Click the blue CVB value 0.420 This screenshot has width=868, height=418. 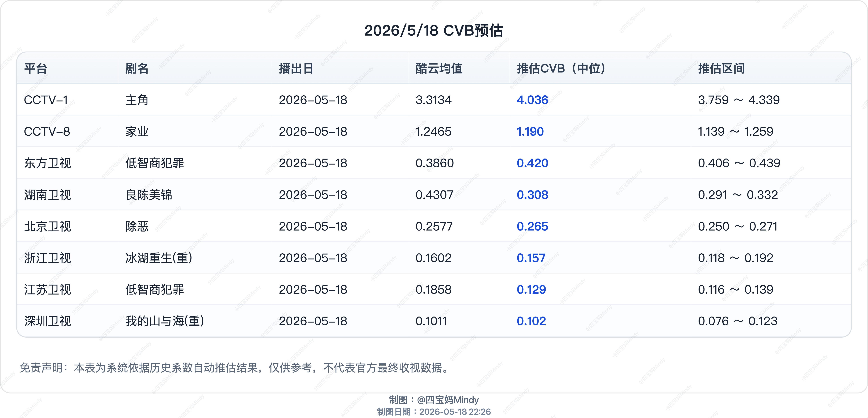coord(532,163)
